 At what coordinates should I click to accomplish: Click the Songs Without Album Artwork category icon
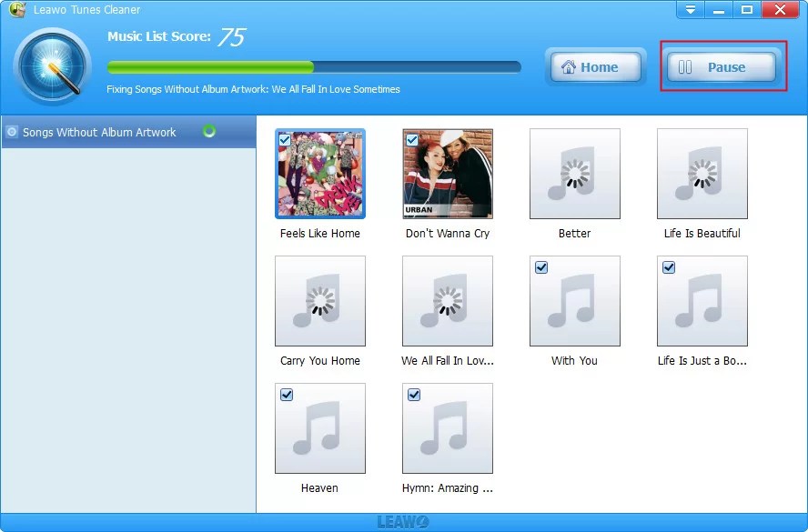tap(12, 132)
